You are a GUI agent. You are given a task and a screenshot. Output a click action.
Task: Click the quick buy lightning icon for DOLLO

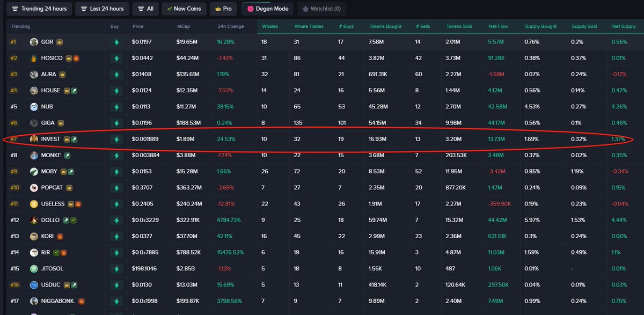[x=115, y=220]
